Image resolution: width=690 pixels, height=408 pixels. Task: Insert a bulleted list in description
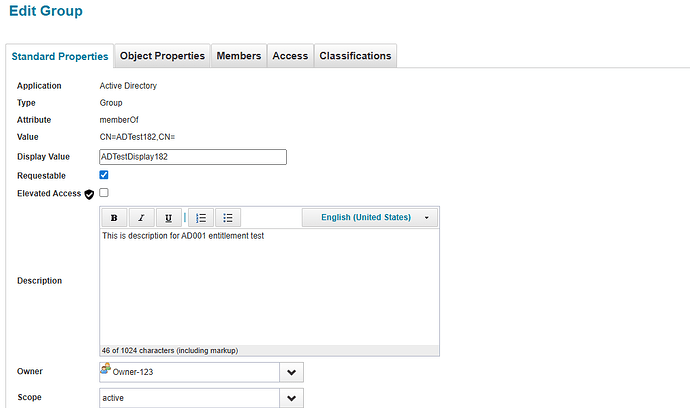pos(228,217)
